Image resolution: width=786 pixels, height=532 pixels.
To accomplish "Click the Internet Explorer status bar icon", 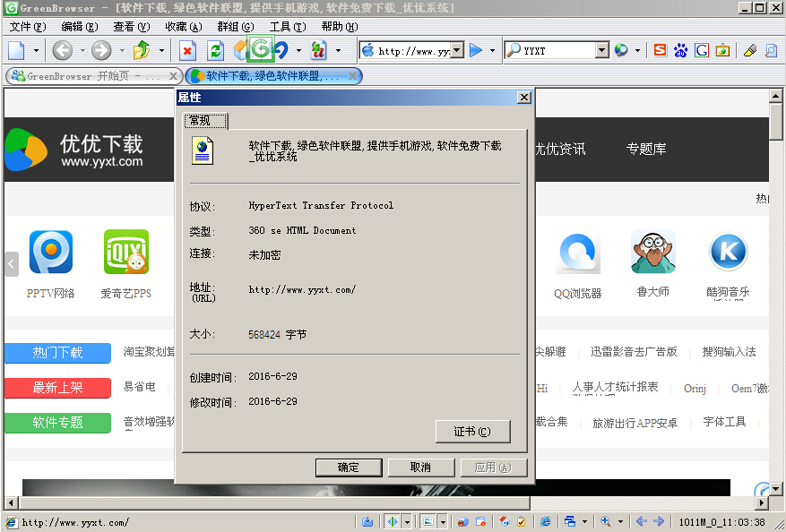I will (x=546, y=522).
